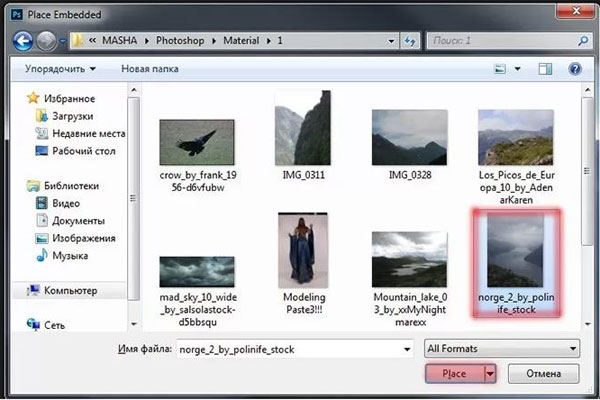This screenshot has height=400, width=600.
Task: Select Компьютер in navigation pane
Action: [x=71, y=291]
